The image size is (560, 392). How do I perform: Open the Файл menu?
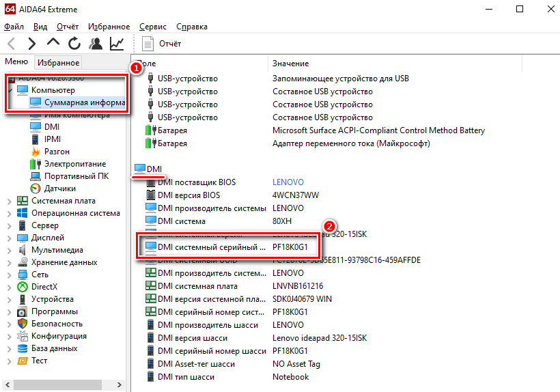point(14,27)
